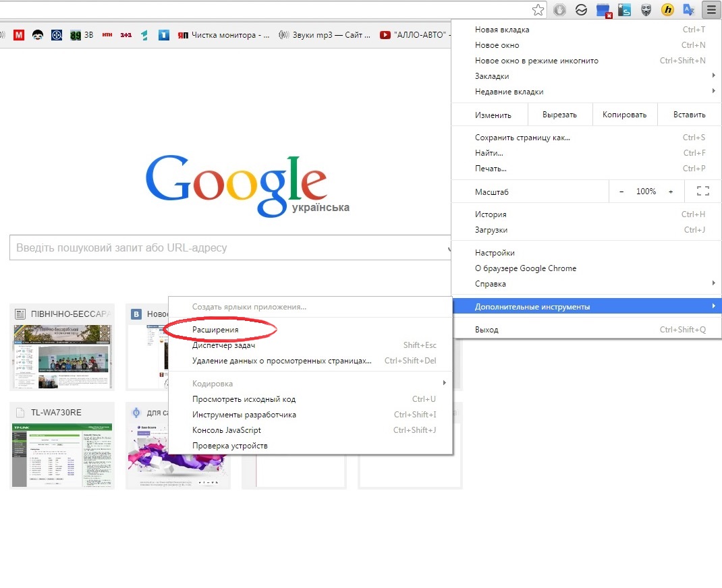Expand the Кодировка submenu arrow
The image size is (722, 588).
pyautogui.click(x=445, y=383)
